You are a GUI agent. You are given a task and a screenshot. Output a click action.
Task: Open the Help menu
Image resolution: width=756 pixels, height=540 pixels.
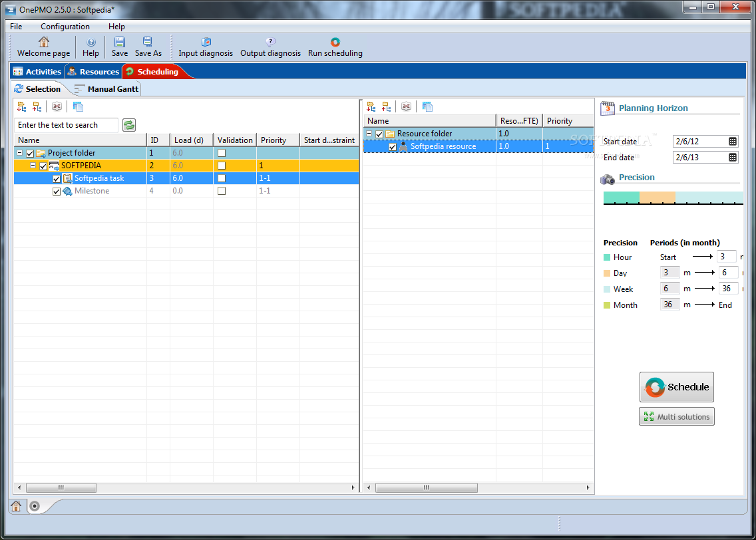(116, 27)
